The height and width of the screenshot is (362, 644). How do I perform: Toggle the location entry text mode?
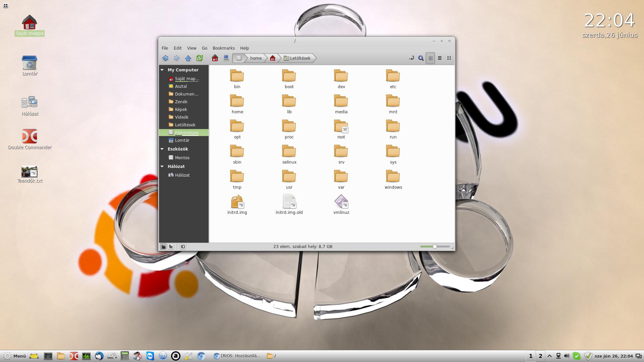click(412, 58)
